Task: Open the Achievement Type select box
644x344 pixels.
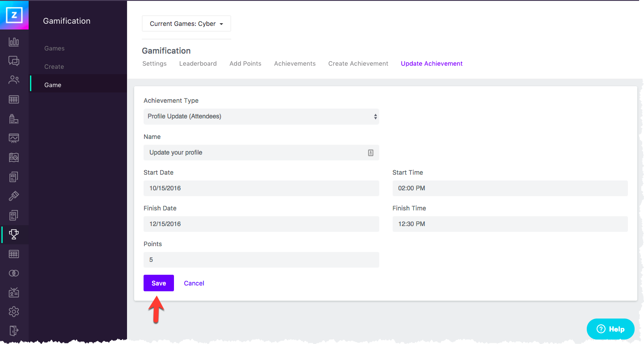Action: point(261,117)
